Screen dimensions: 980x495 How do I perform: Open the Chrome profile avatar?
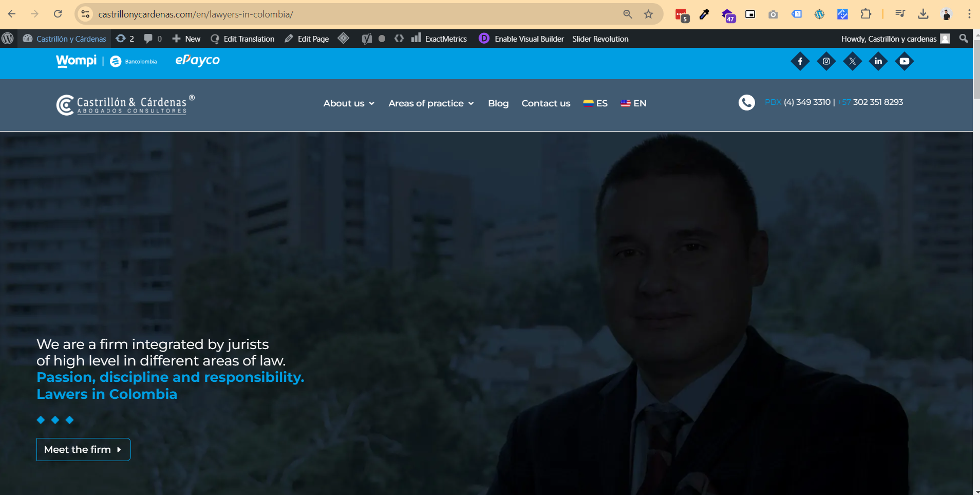[946, 14]
